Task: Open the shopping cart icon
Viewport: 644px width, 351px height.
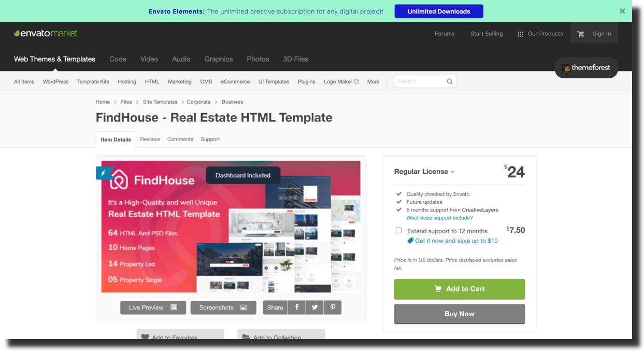Action: point(581,34)
